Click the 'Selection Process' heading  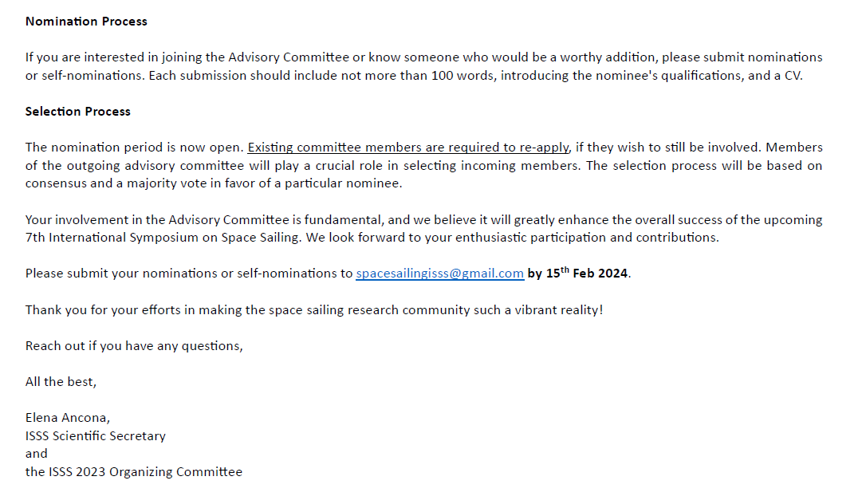pyautogui.click(x=78, y=112)
